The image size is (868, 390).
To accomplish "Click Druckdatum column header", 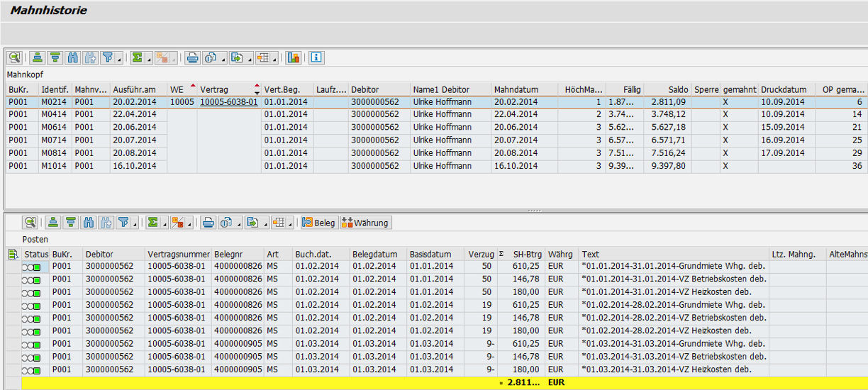I will point(785,89).
